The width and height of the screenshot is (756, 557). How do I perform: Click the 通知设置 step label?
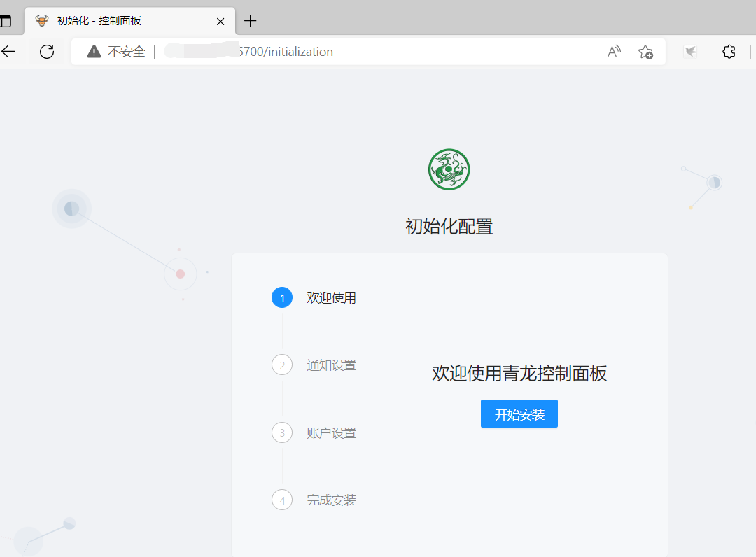[x=331, y=365]
